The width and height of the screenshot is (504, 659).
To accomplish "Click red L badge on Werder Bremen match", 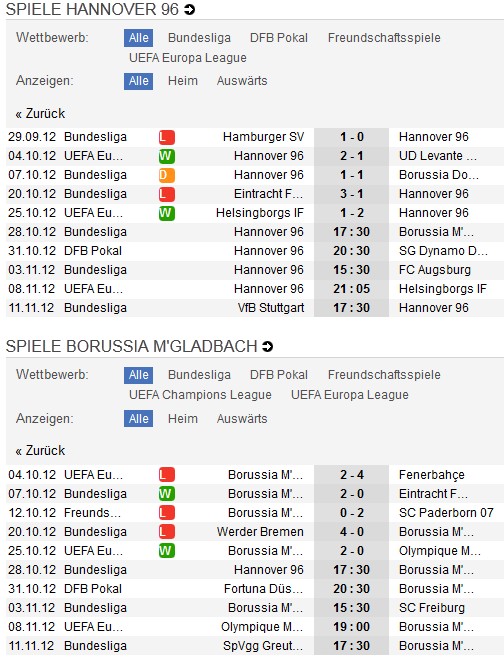I will click(167, 532).
